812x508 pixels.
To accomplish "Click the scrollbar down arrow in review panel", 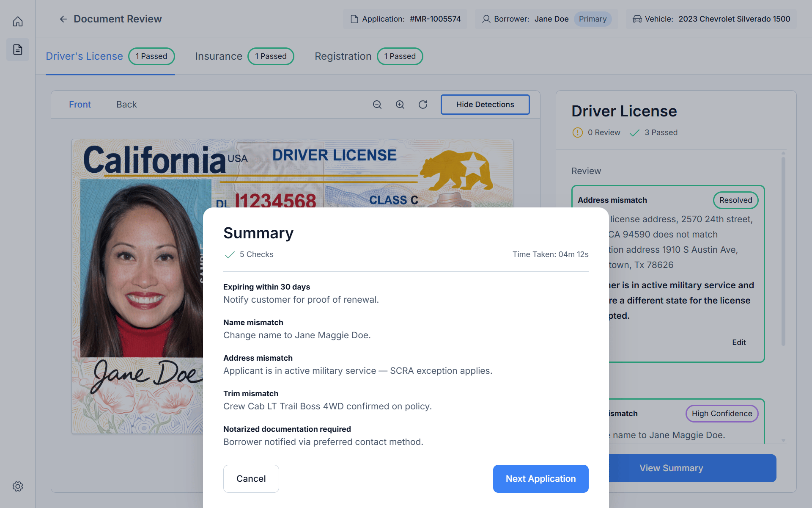I will tap(783, 441).
